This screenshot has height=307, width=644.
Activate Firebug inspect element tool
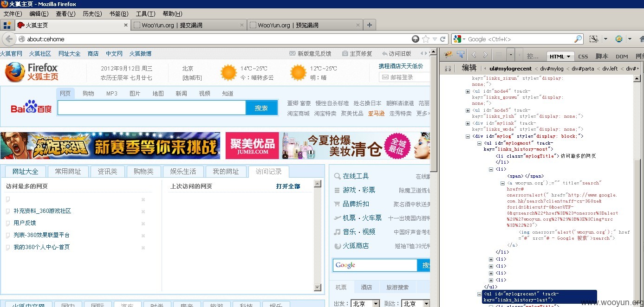point(461,55)
